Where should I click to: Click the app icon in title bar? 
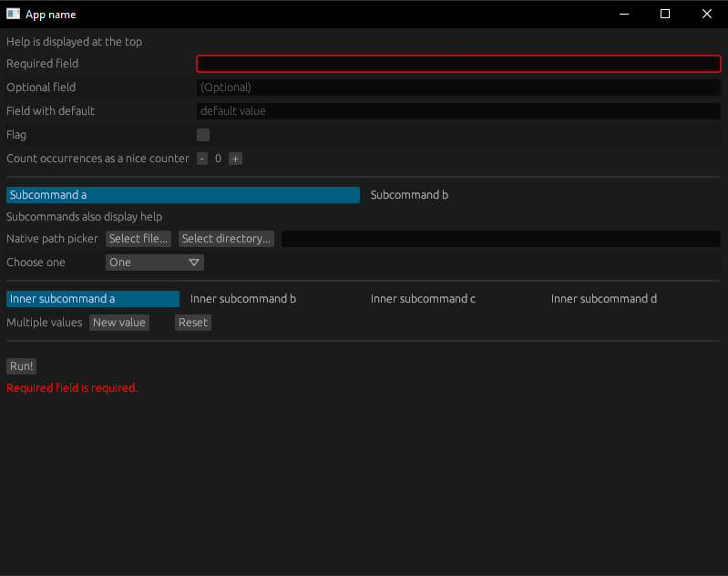tap(13, 14)
